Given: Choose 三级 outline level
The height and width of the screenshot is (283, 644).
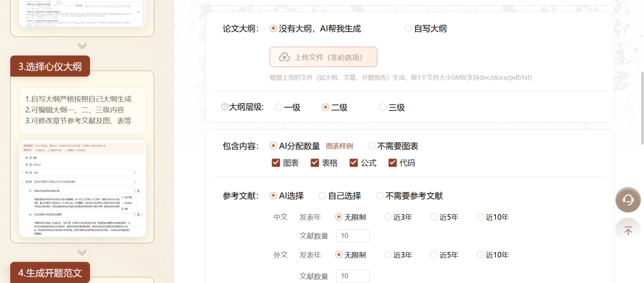Looking at the screenshot, I should point(392,107).
